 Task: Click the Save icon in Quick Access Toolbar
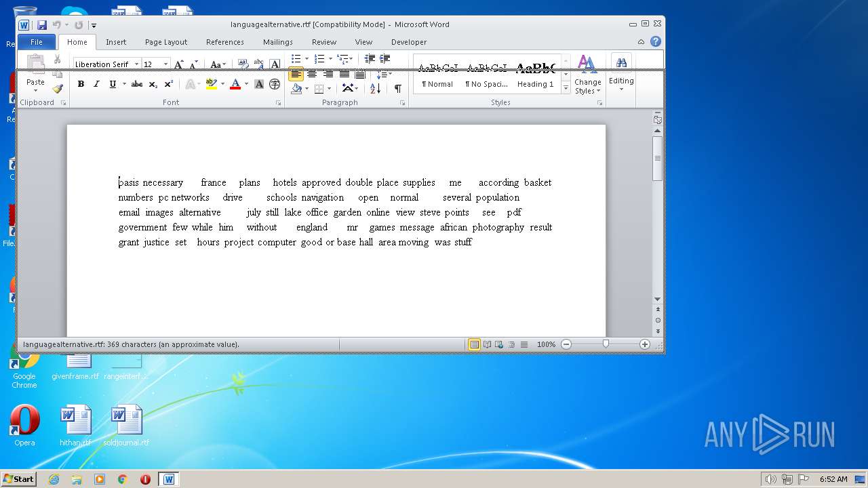click(42, 25)
